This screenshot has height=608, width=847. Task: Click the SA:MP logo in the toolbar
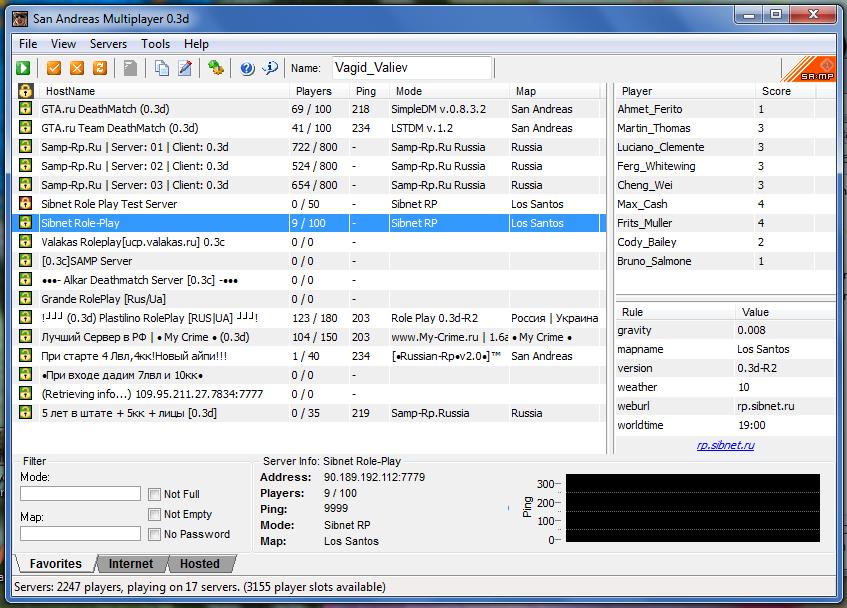809,69
